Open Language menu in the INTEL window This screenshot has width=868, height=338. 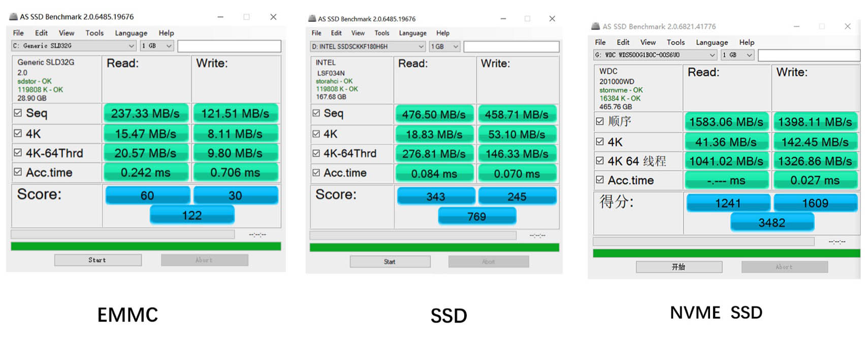click(412, 33)
